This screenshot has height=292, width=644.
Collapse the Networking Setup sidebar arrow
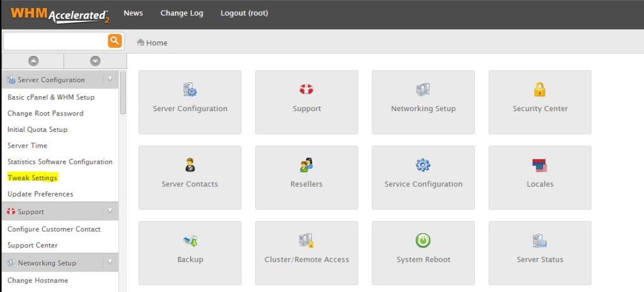109,262
